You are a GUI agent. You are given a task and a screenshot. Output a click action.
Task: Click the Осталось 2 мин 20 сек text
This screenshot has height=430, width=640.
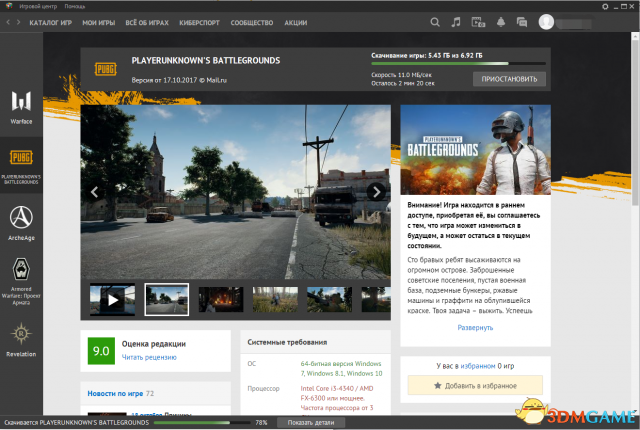point(403,83)
